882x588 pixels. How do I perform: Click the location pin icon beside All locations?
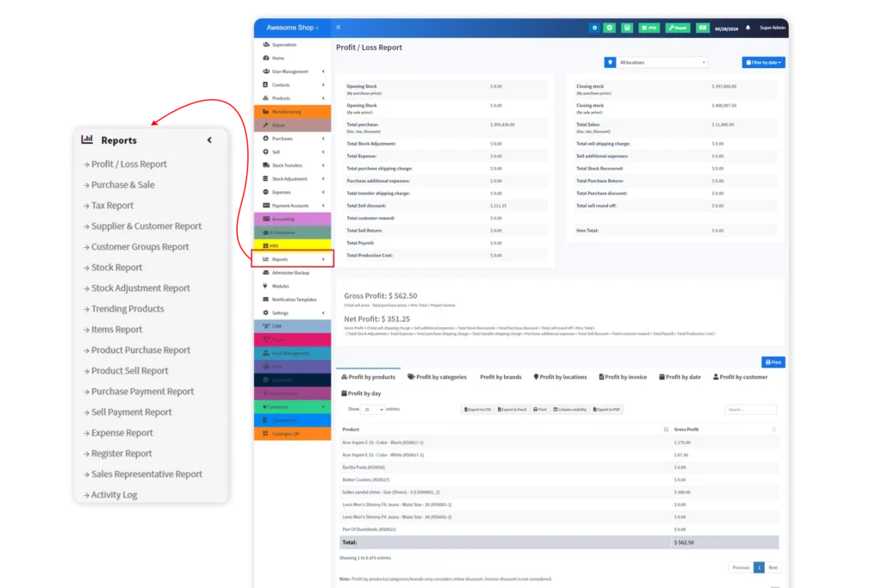[x=610, y=63]
